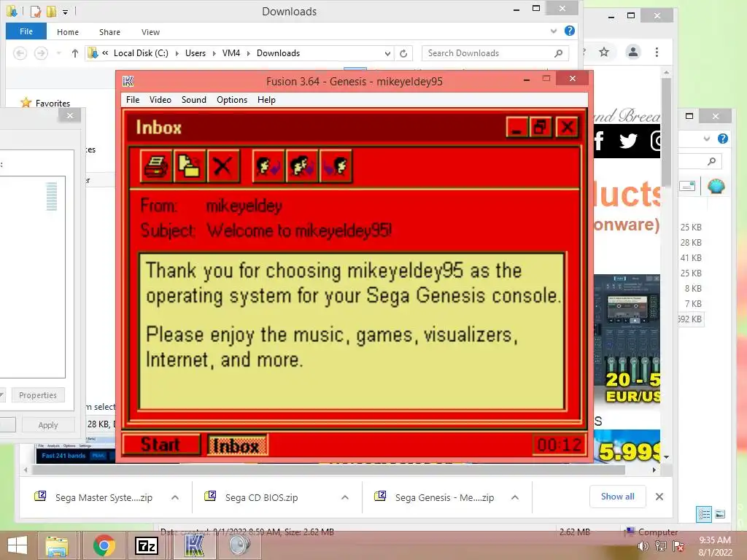The width and height of the screenshot is (747, 560).
Task: Open File Explorer from taskbar
Action: (57, 545)
